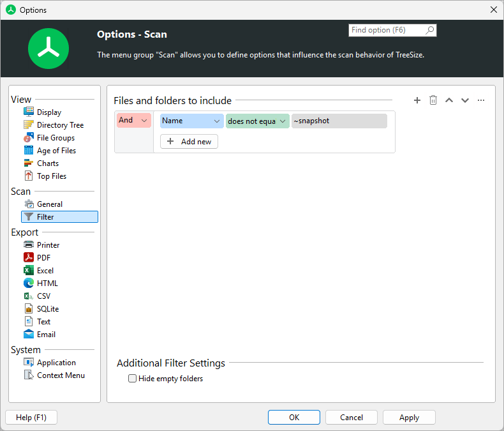504x431 pixels.
Task: Open Application system settings
Action: coord(56,363)
